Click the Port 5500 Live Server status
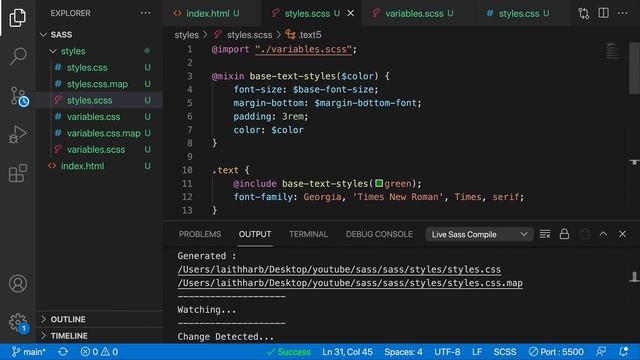Viewport: 640px width, 360px height. pyautogui.click(x=556, y=351)
